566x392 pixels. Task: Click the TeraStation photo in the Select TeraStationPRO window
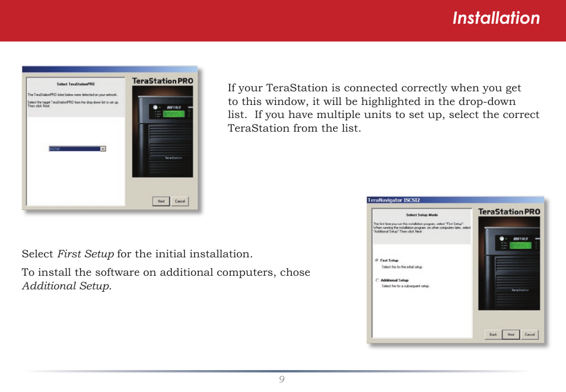click(163, 132)
